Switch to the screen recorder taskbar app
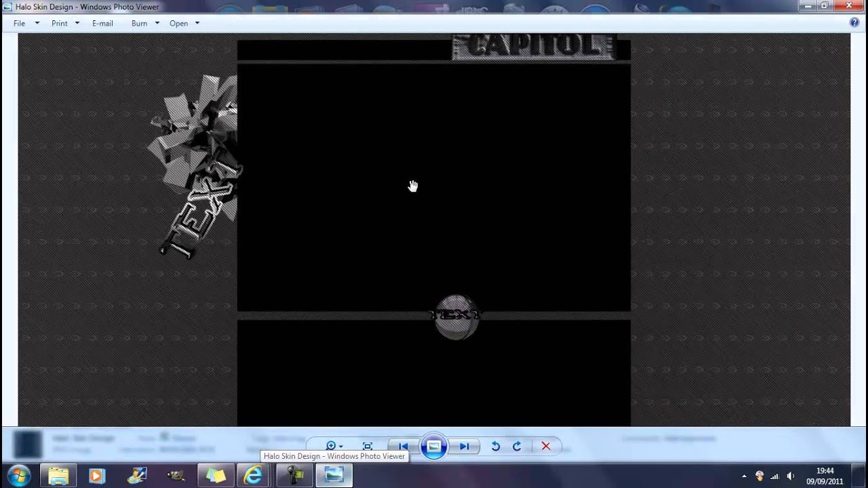The height and width of the screenshot is (488, 868). pyautogui.click(x=295, y=476)
